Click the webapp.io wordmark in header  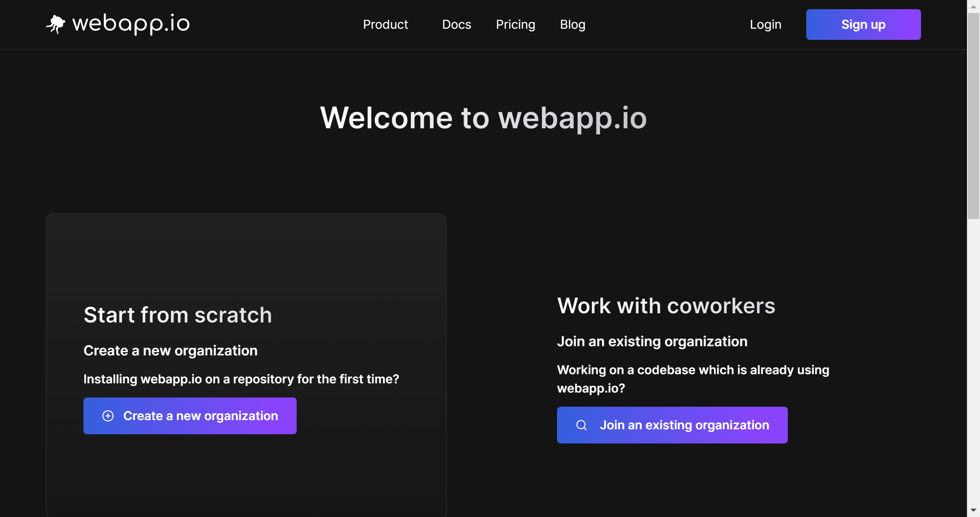click(x=131, y=24)
